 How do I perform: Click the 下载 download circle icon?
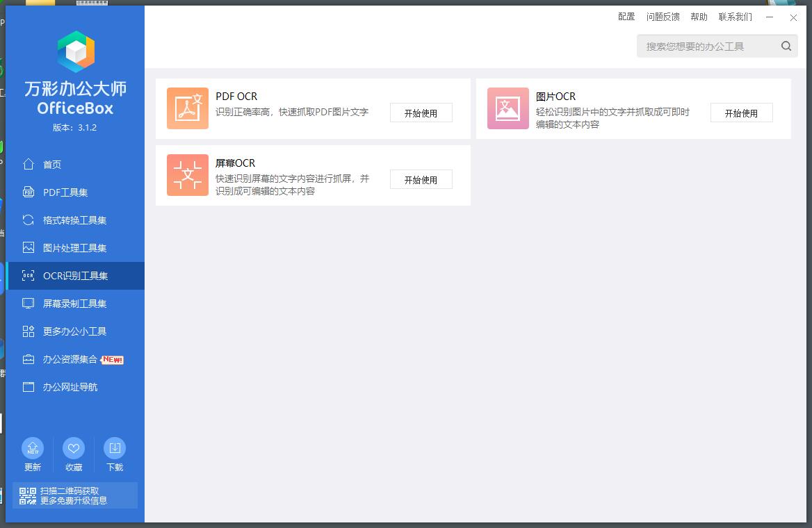(x=115, y=448)
